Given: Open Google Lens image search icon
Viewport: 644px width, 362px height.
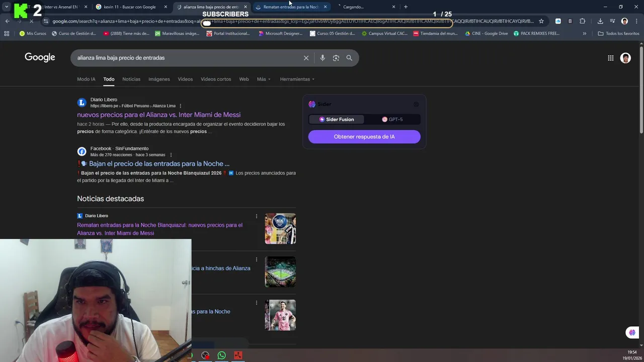Looking at the screenshot, I should click(336, 58).
